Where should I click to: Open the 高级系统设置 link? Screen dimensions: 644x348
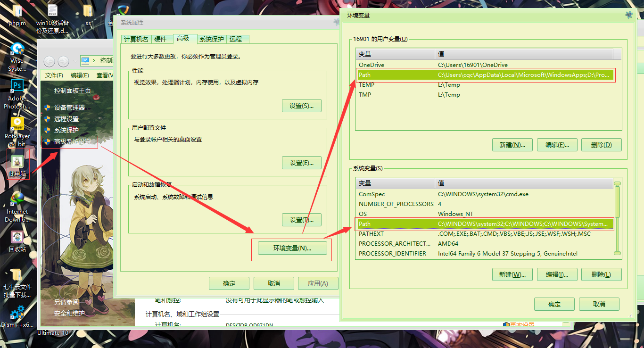point(73,141)
